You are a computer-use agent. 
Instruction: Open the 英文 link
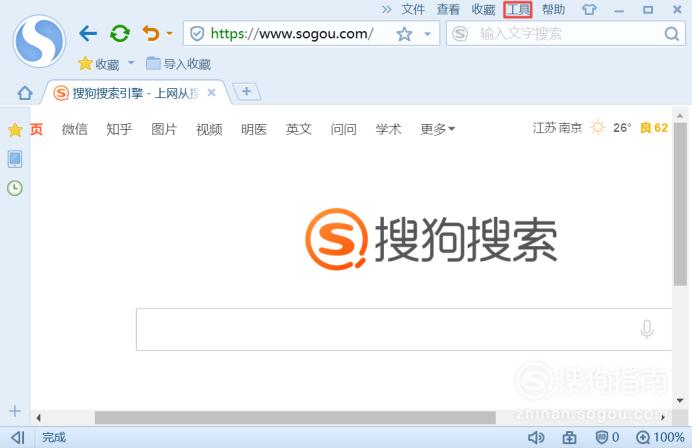pyautogui.click(x=298, y=129)
